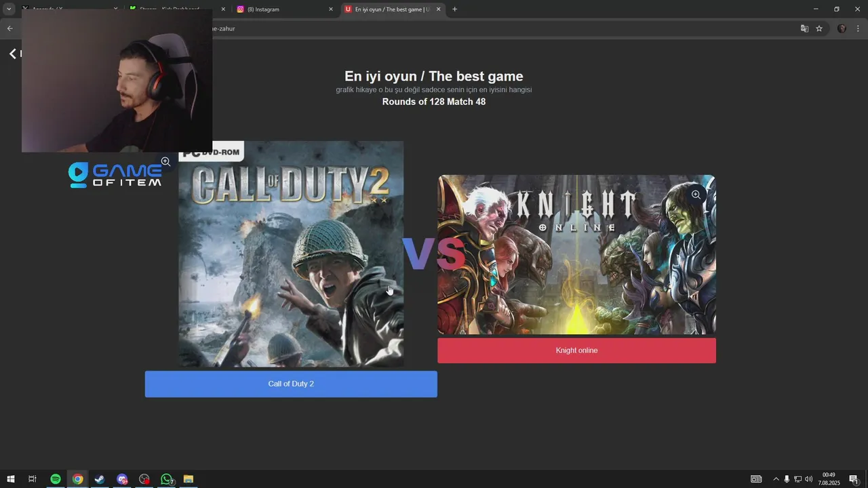This screenshot has width=868, height=488.
Task: Open the Google Translate page icon
Action: pos(804,28)
